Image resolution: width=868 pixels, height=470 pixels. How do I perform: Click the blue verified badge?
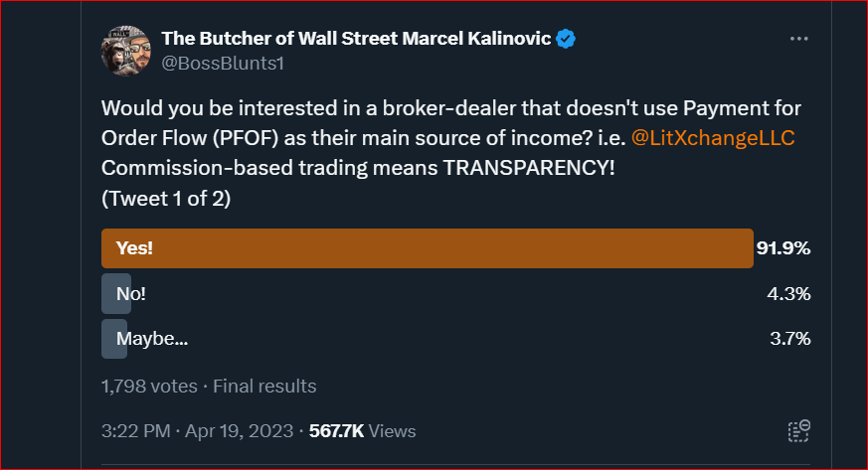(x=567, y=40)
